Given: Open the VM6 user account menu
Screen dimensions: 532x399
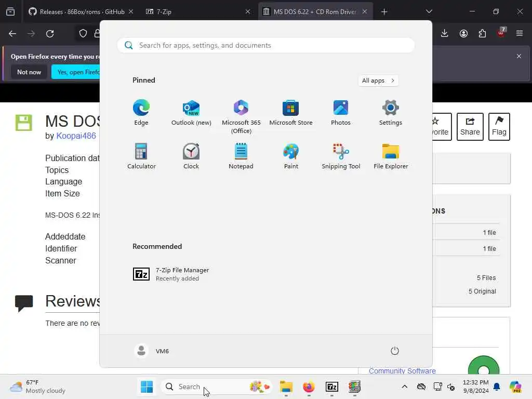Looking at the screenshot, I should (x=152, y=351).
